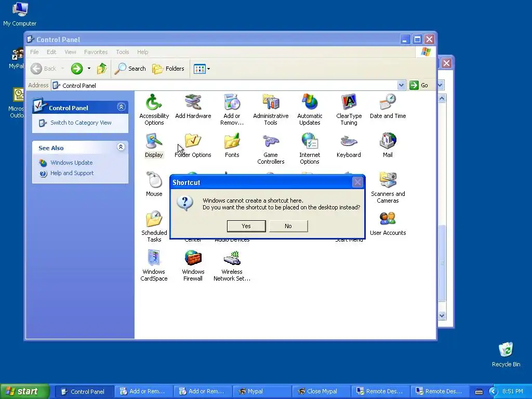The image size is (532, 399).
Task: Click the Start button
Action: pyautogui.click(x=25, y=391)
